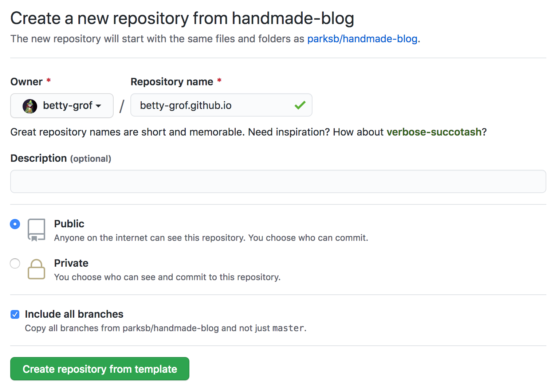
Task: Click the Repository name input field
Action: tap(221, 105)
